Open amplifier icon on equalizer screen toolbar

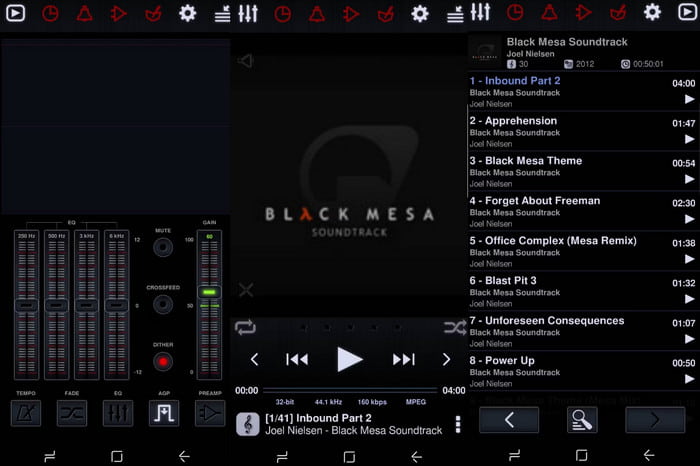point(118,14)
